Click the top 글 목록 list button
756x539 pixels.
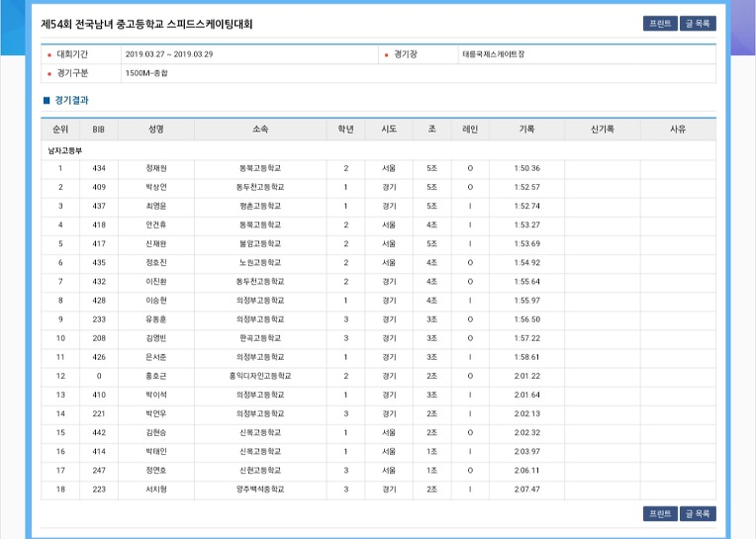(x=698, y=24)
